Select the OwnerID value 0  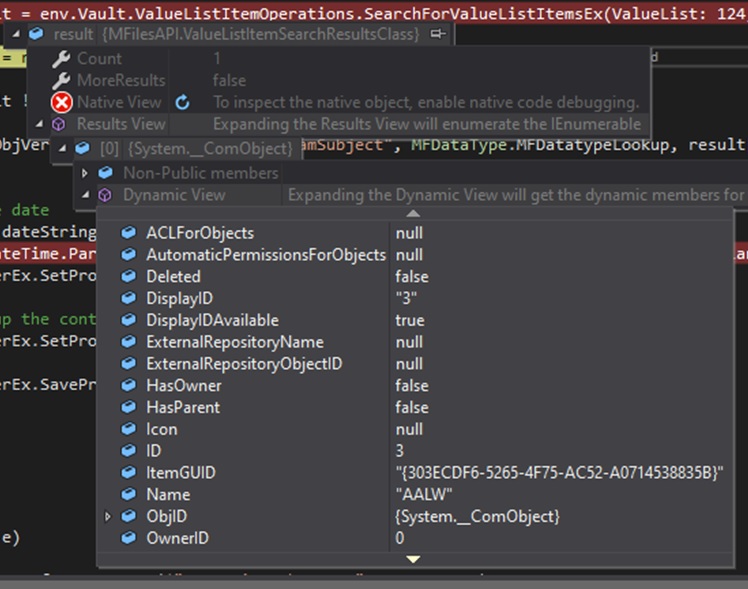click(399, 538)
